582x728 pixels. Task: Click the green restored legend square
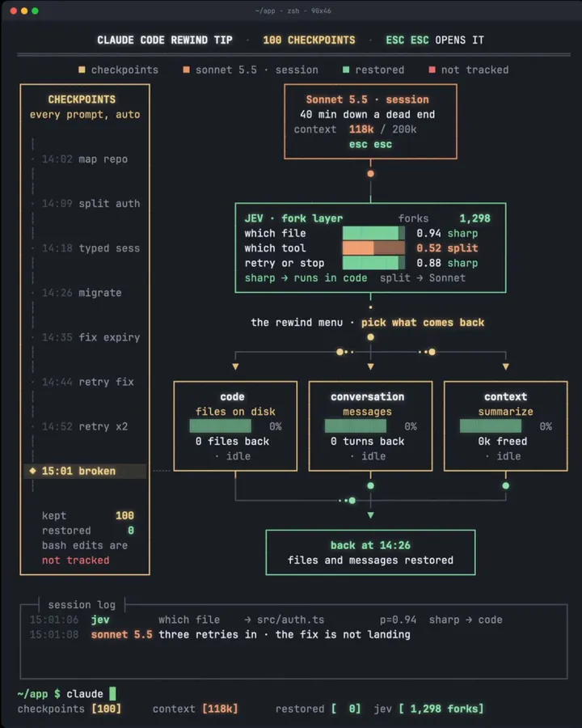(x=346, y=70)
